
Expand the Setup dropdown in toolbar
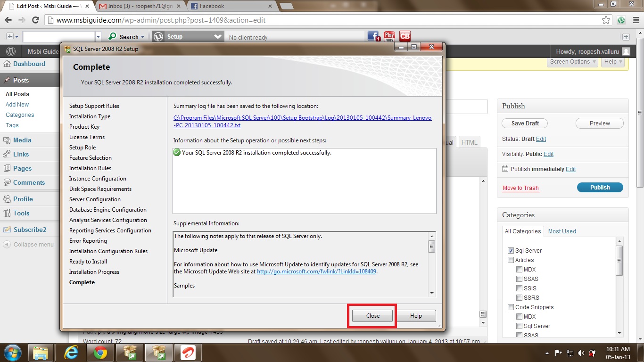pos(217,37)
